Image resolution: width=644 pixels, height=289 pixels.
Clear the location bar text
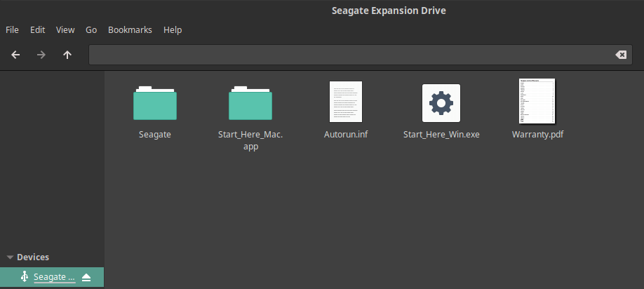coord(621,55)
